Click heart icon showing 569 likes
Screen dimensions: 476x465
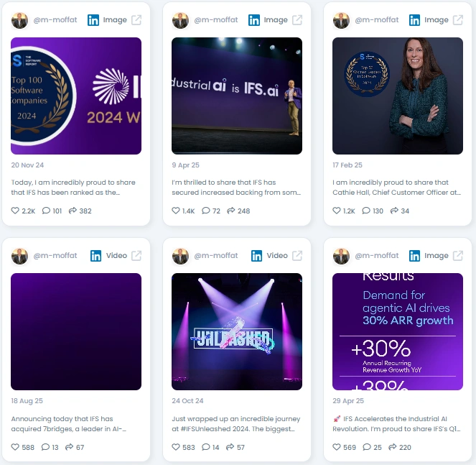click(337, 447)
